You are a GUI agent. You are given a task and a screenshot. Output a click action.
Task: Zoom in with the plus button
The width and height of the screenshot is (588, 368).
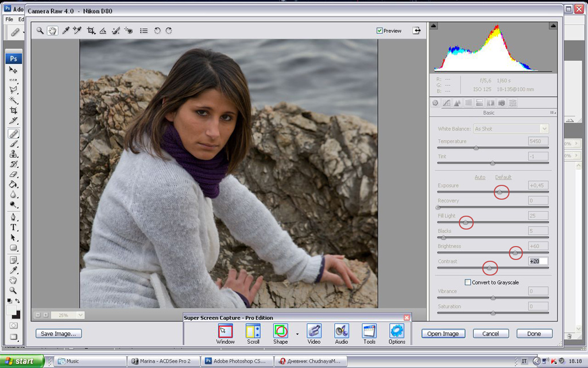point(45,315)
